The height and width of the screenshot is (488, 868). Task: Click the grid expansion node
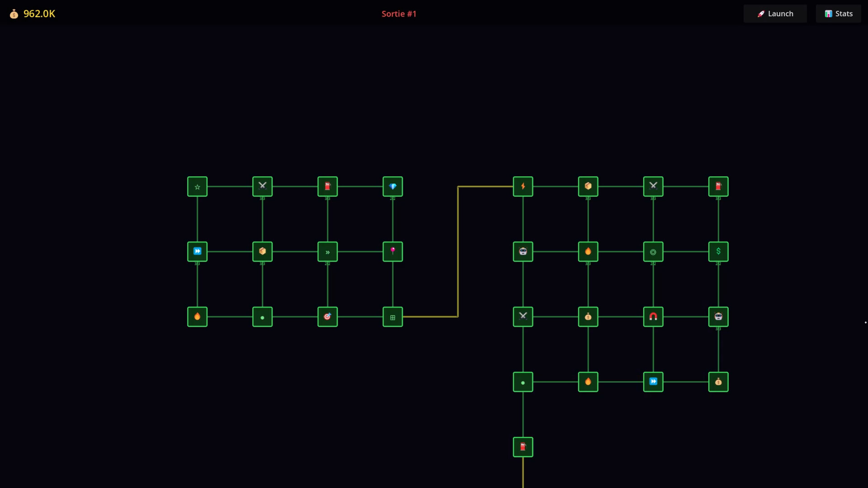coord(393,317)
